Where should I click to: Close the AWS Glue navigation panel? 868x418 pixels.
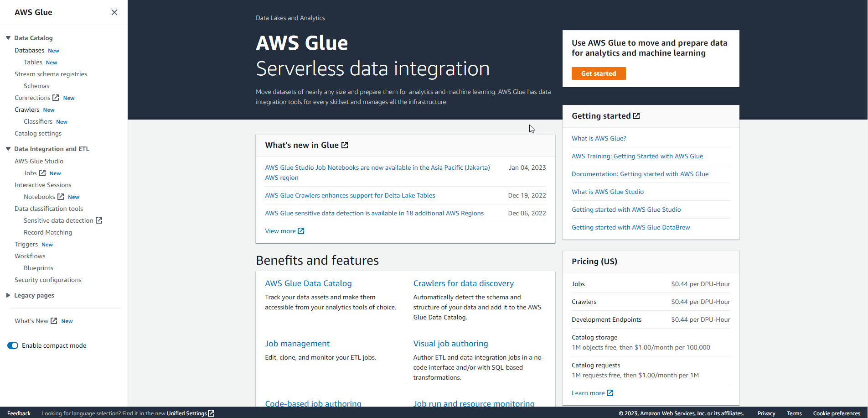114,12
